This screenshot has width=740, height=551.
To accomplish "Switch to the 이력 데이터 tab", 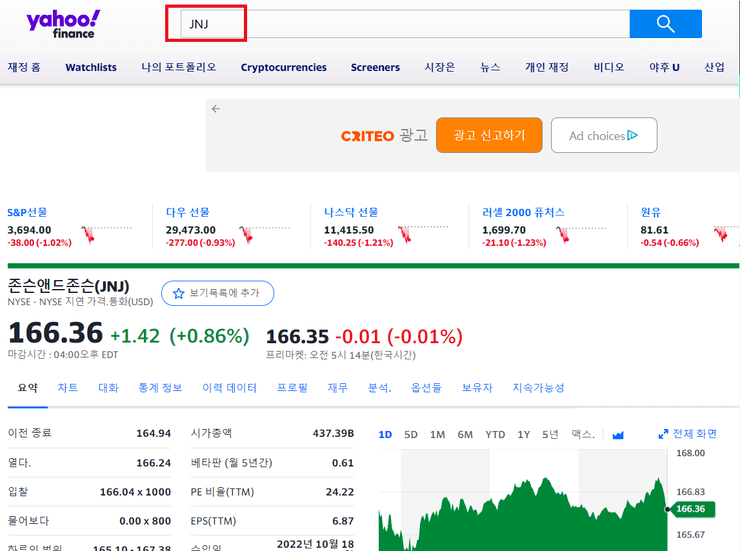I will [x=229, y=388].
